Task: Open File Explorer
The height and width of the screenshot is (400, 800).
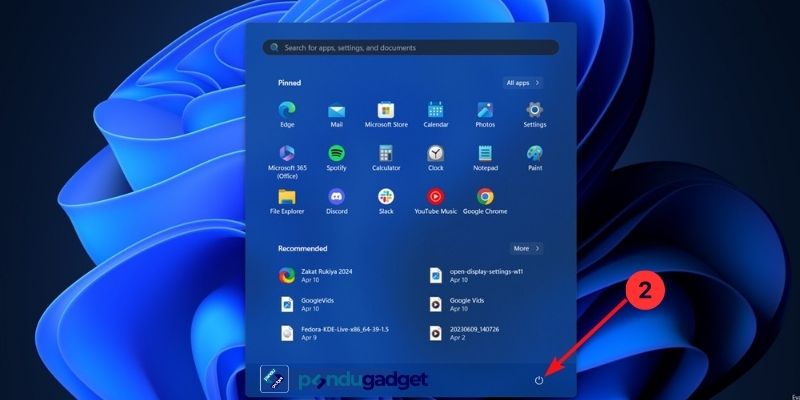Action: [287, 202]
